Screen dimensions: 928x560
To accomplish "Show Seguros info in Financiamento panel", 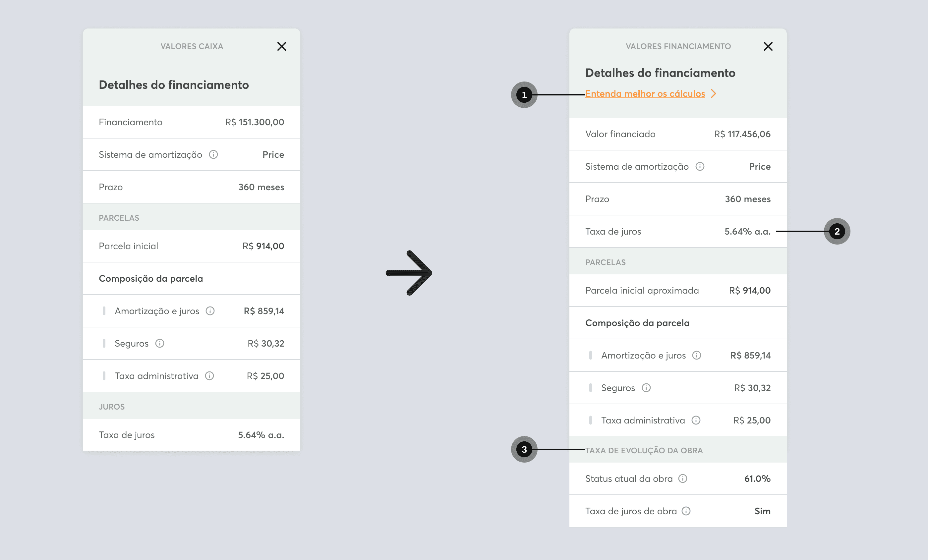I will click(646, 387).
